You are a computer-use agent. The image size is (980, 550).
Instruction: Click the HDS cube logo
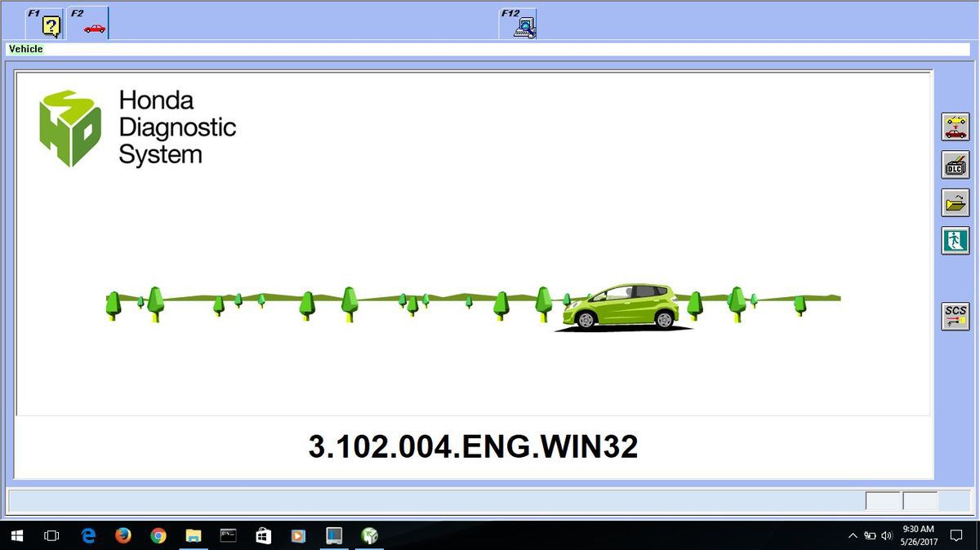point(70,128)
